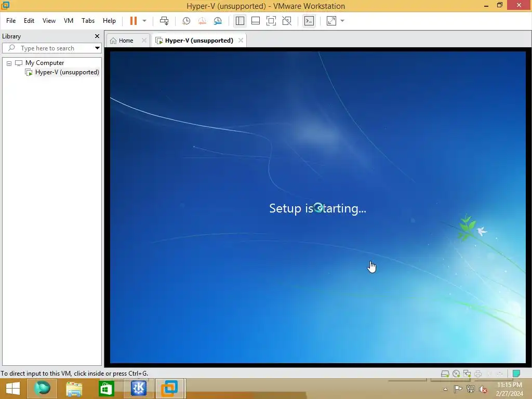Click the printer status icon
The width and height of the screenshot is (532, 399).
tap(478, 374)
